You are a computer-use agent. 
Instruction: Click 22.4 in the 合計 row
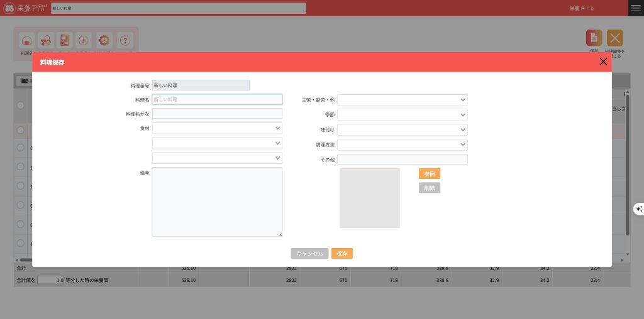tap(594, 269)
